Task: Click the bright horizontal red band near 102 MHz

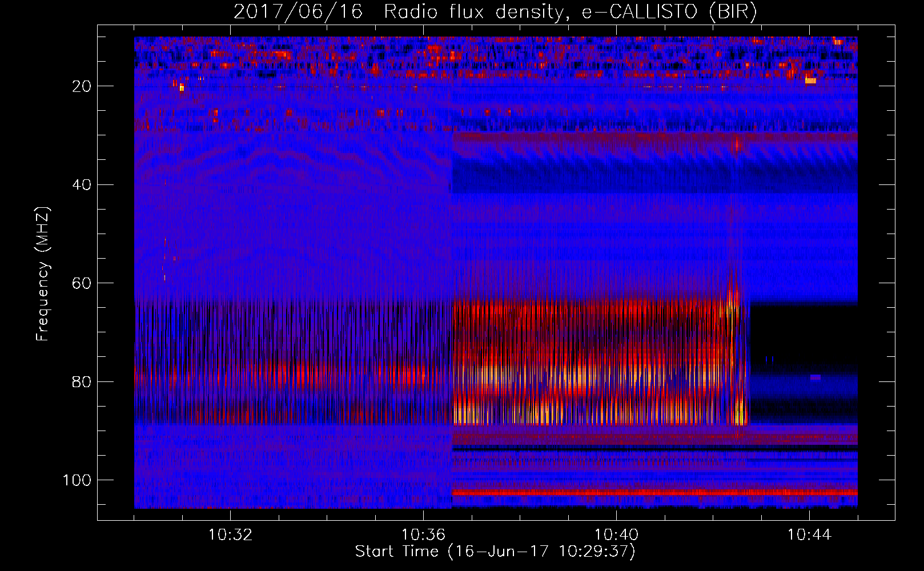Action: 654,492
